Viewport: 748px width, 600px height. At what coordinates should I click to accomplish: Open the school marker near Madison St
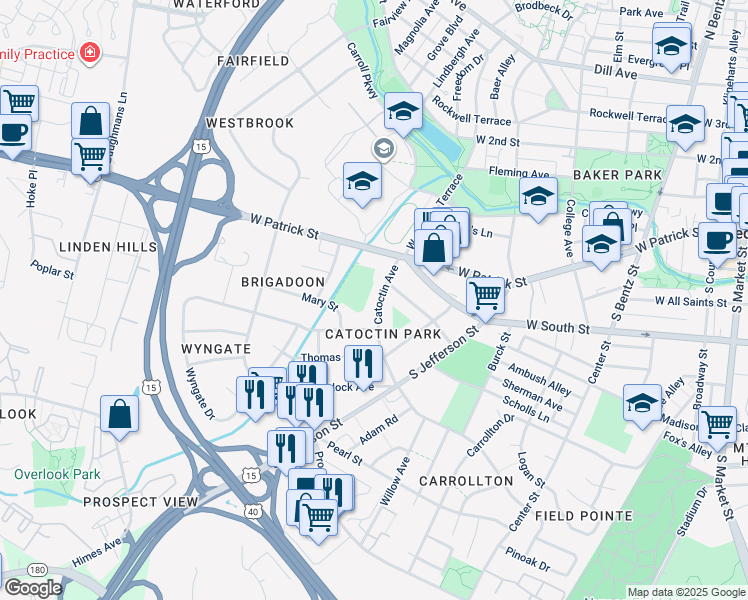tap(643, 406)
